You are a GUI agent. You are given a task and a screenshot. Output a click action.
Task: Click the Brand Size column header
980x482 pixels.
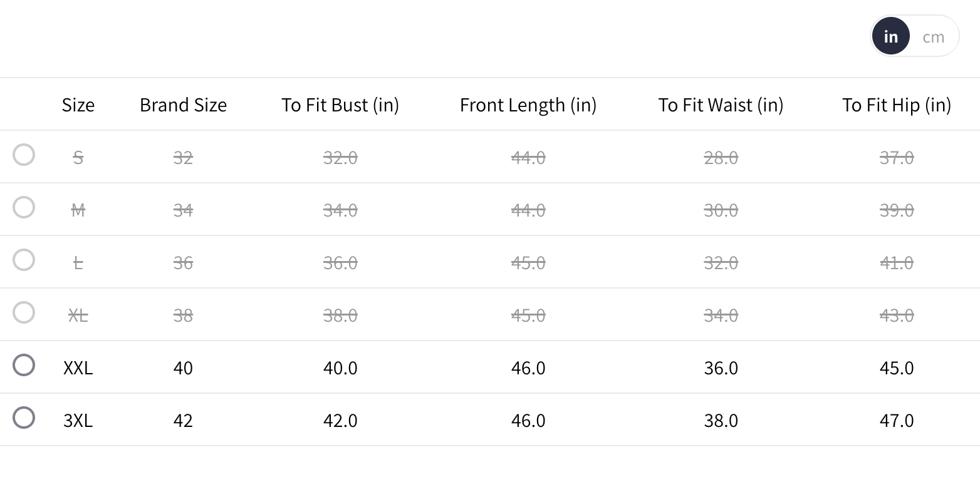[x=183, y=105]
